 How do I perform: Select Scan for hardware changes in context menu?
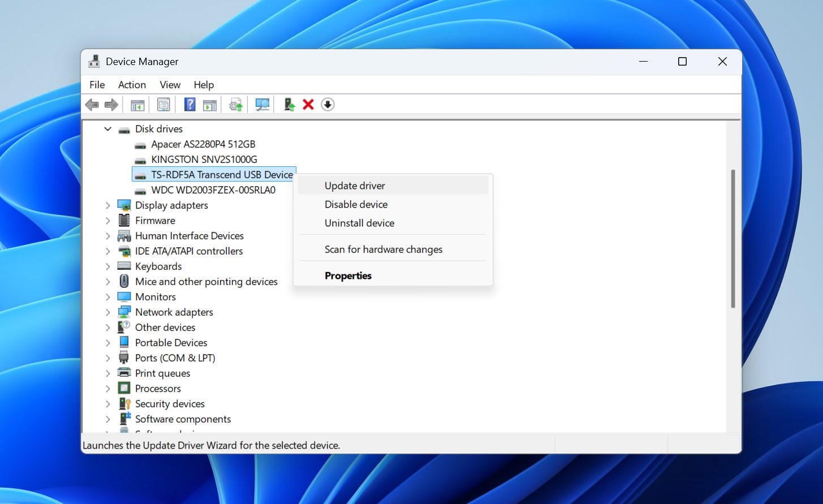[393, 249]
